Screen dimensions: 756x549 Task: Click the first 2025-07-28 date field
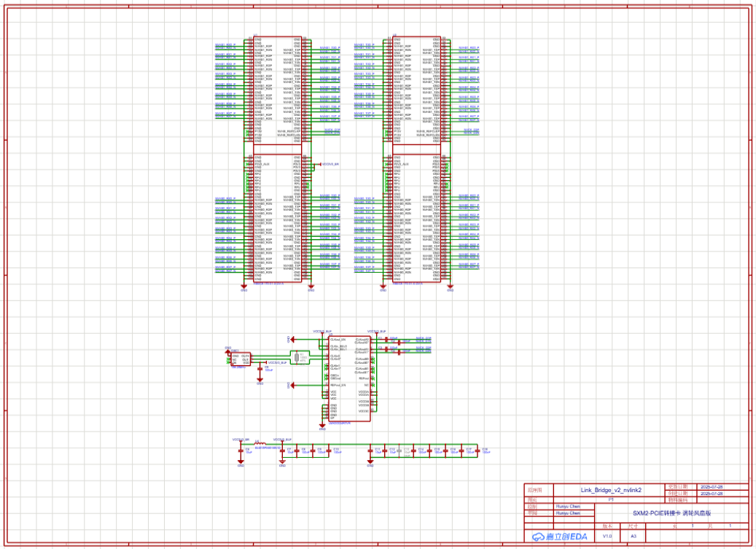[x=711, y=486]
